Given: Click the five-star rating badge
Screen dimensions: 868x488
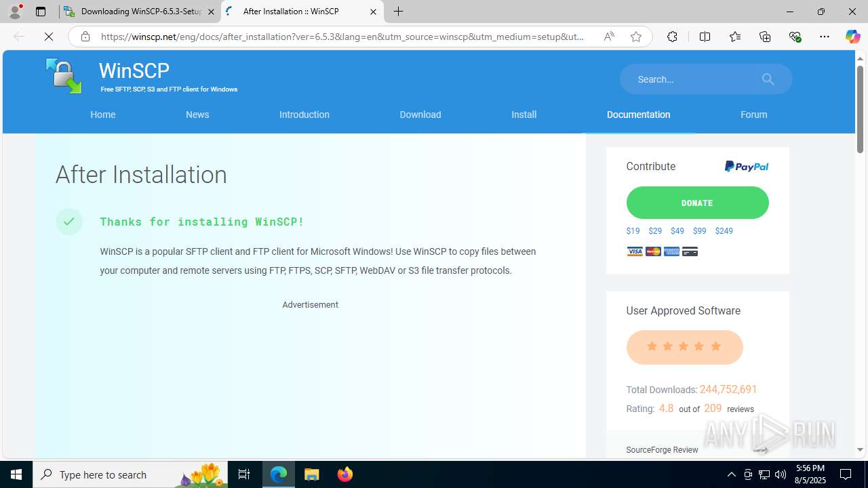Looking at the screenshot, I should (684, 347).
